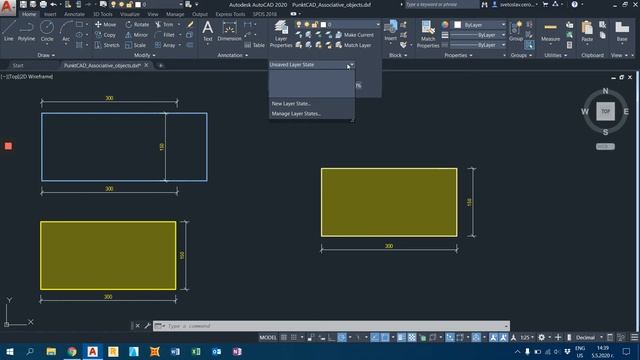This screenshot has height=360, width=640.
Task: Select the Circle tool
Action: tap(47, 31)
